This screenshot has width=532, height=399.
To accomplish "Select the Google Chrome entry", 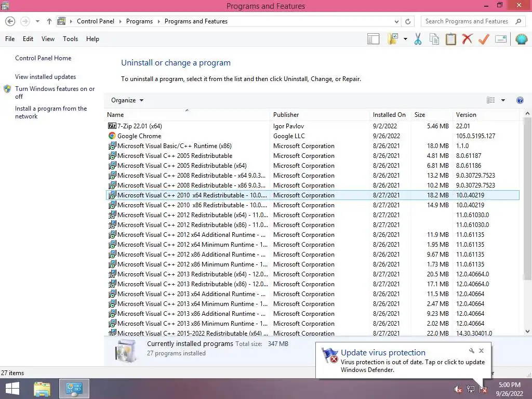I will (313, 136).
